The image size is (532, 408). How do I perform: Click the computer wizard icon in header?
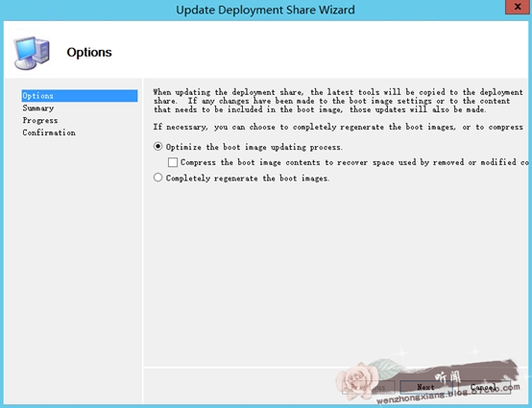[32, 53]
